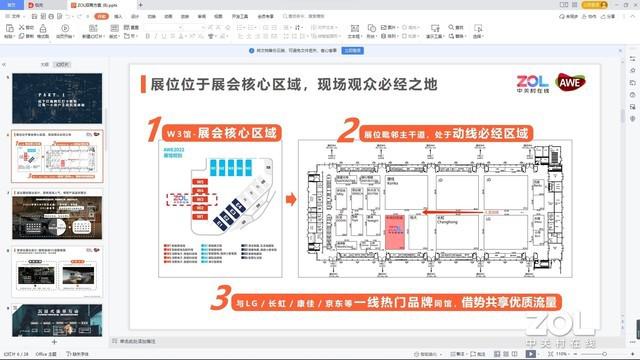Select the Part 1 dark slide thumbnail
The height and width of the screenshot is (360, 640).
pos(57,98)
